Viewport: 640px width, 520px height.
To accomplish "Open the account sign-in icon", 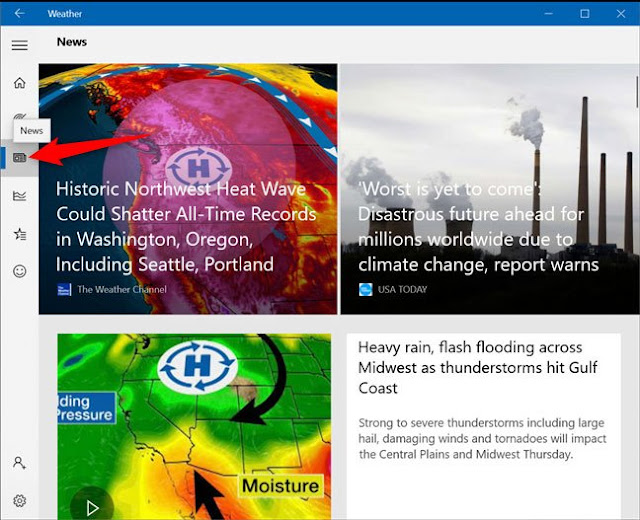I will point(19,463).
